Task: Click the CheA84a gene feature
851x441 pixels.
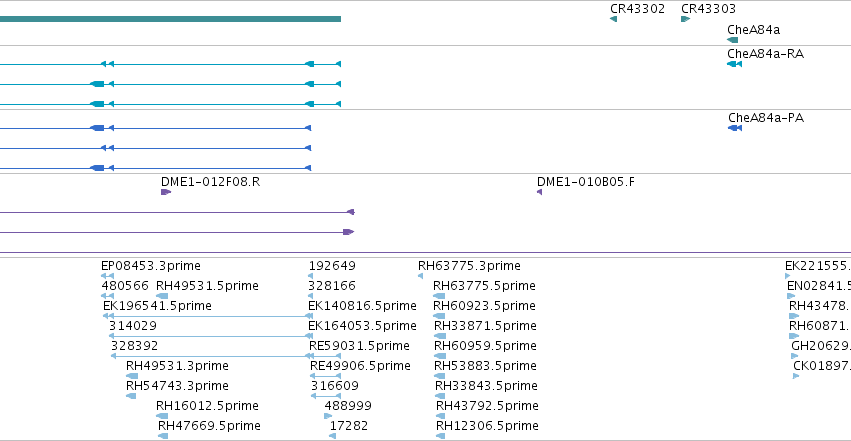Action: click(x=733, y=40)
